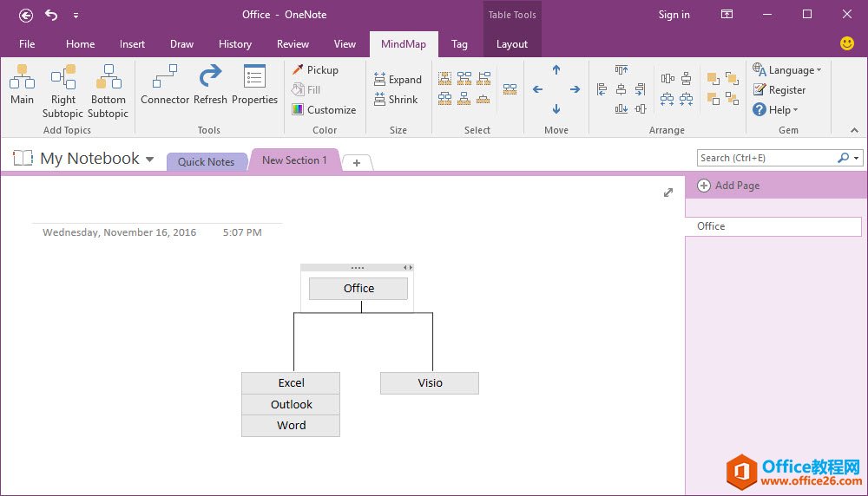Align topics right in Arrange group
This screenshot has height=496, width=868.
[x=641, y=89]
